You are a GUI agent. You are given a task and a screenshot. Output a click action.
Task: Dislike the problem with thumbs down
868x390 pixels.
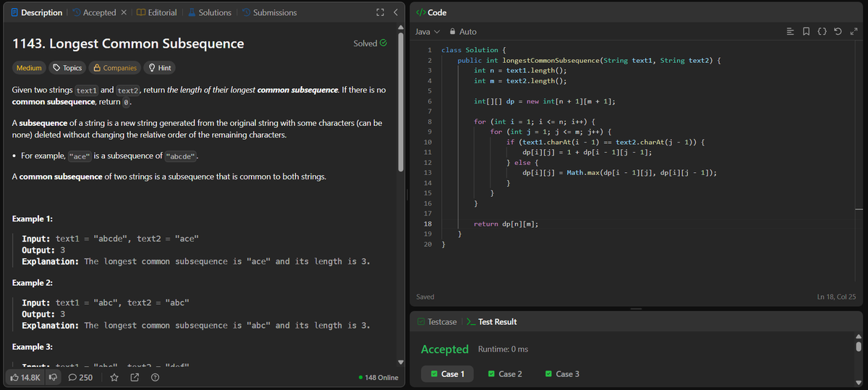52,377
